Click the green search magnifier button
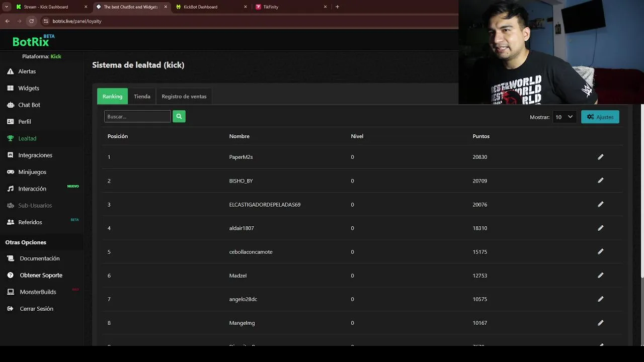 tap(179, 117)
